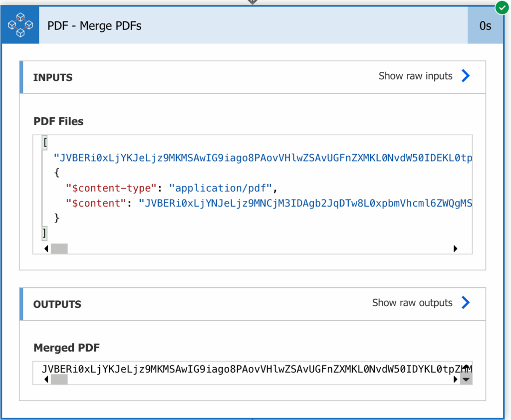Click the OUTPUTS section heading
Viewport: 511px width, 420px height.
57,304
